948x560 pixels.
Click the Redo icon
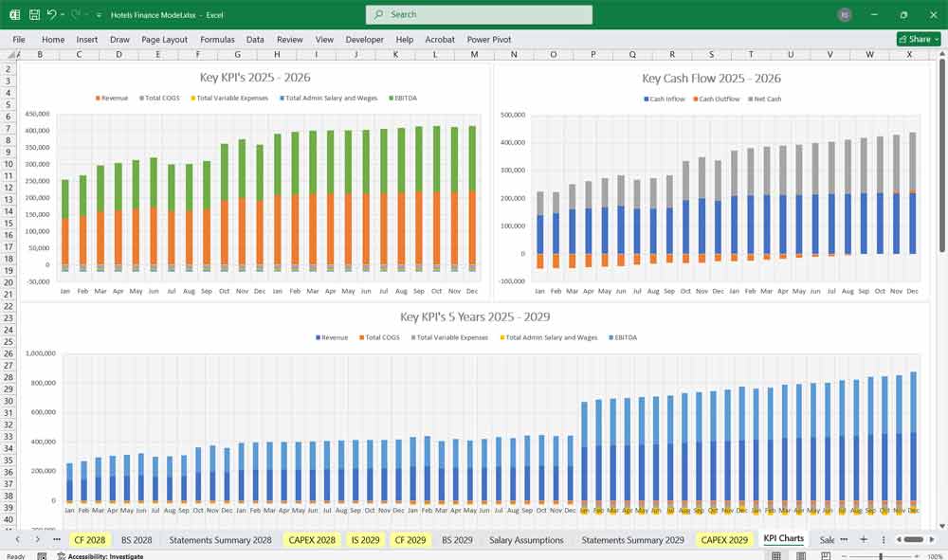[74, 13]
